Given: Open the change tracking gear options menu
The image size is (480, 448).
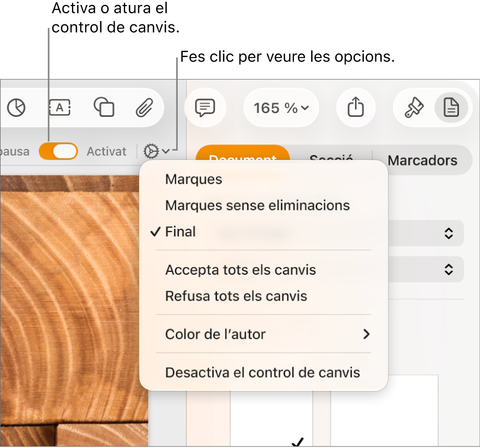Looking at the screenshot, I should [156, 151].
